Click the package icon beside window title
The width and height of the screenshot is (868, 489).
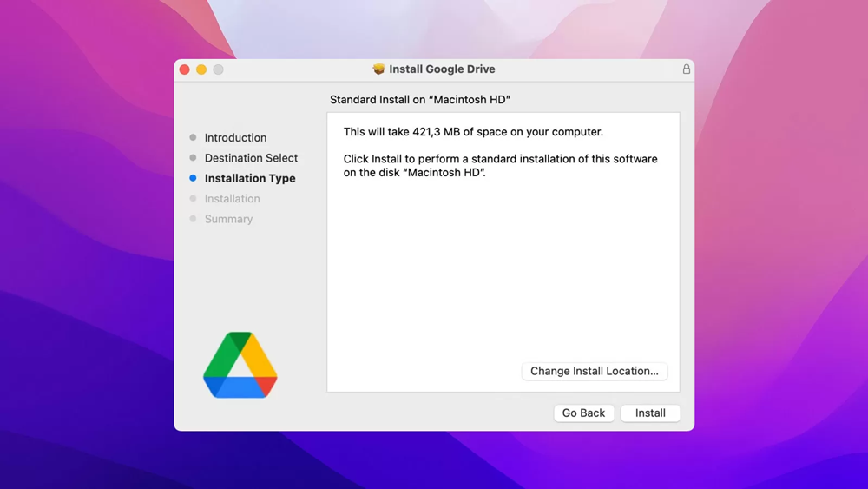[x=378, y=69]
